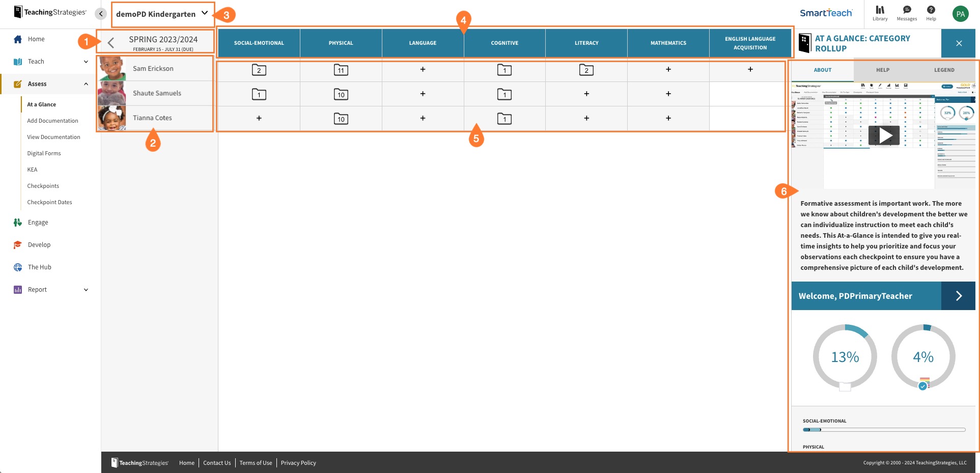Play the At a Glance tutorial video
980x473 pixels.
885,135
